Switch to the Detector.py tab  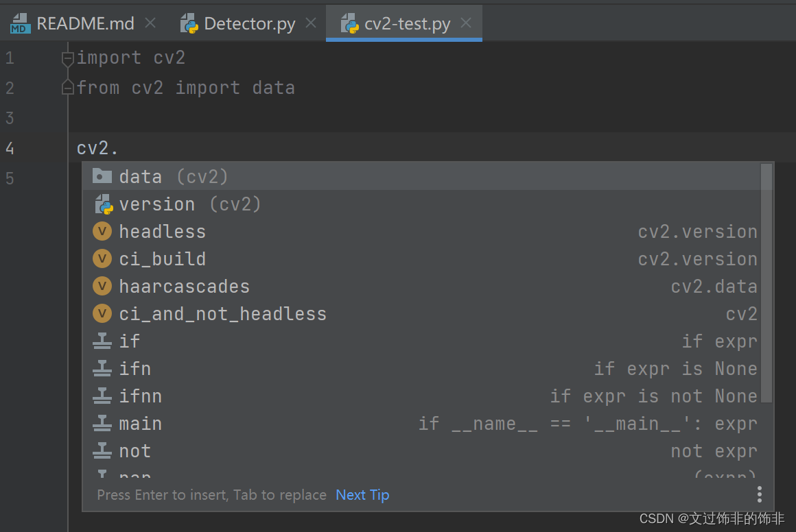250,24
